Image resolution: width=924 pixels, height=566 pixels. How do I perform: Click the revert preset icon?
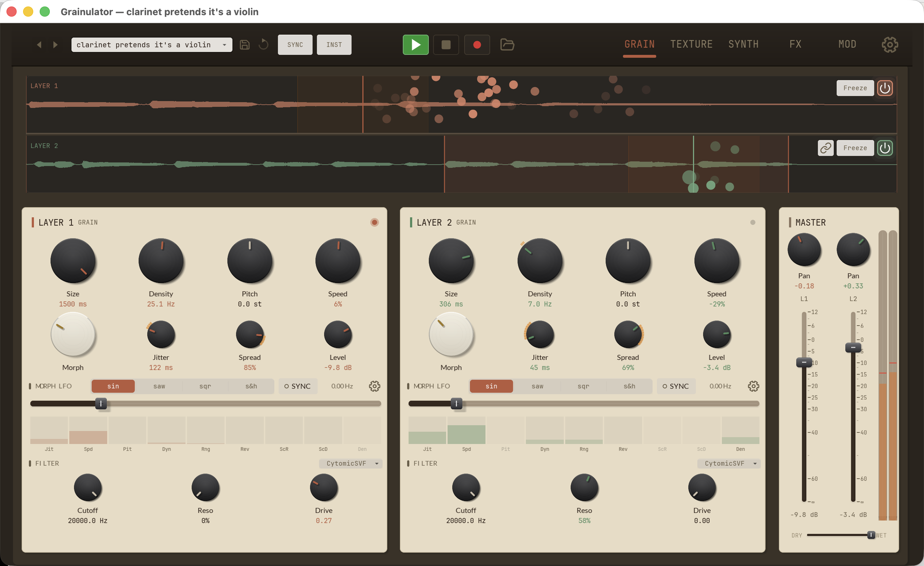pyautogui.click(x=263, y=45)
